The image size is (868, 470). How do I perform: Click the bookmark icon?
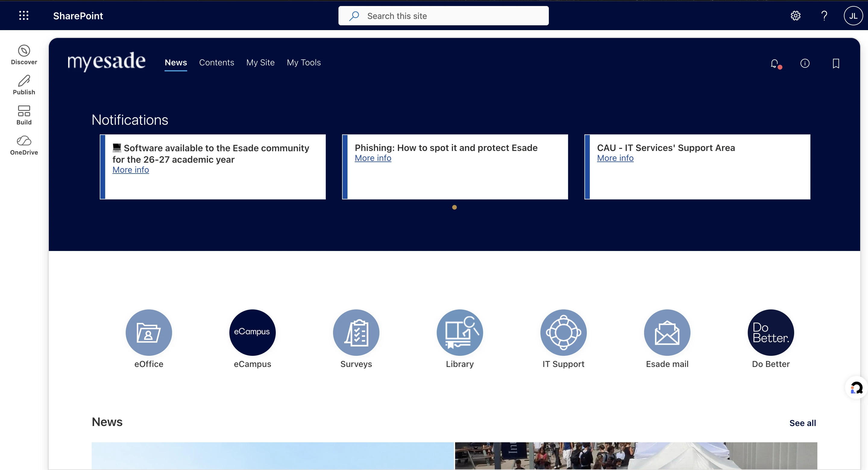(x=836, y=63)
